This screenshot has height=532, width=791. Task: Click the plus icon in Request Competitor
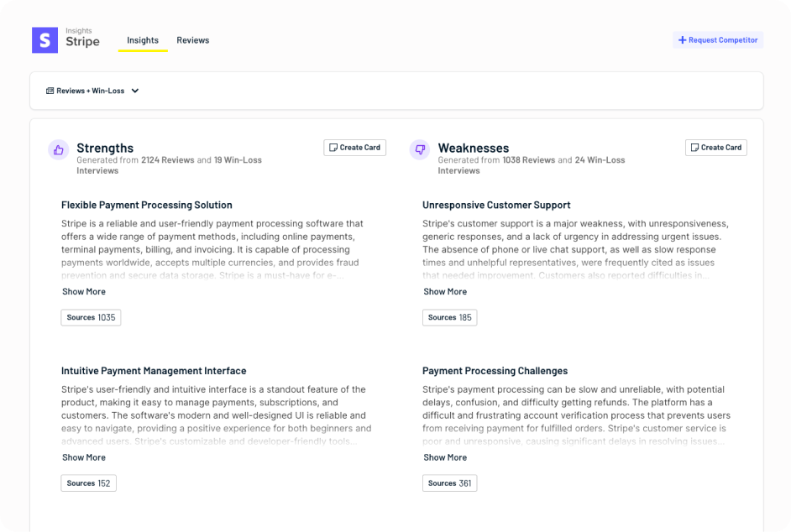(683, 39)
